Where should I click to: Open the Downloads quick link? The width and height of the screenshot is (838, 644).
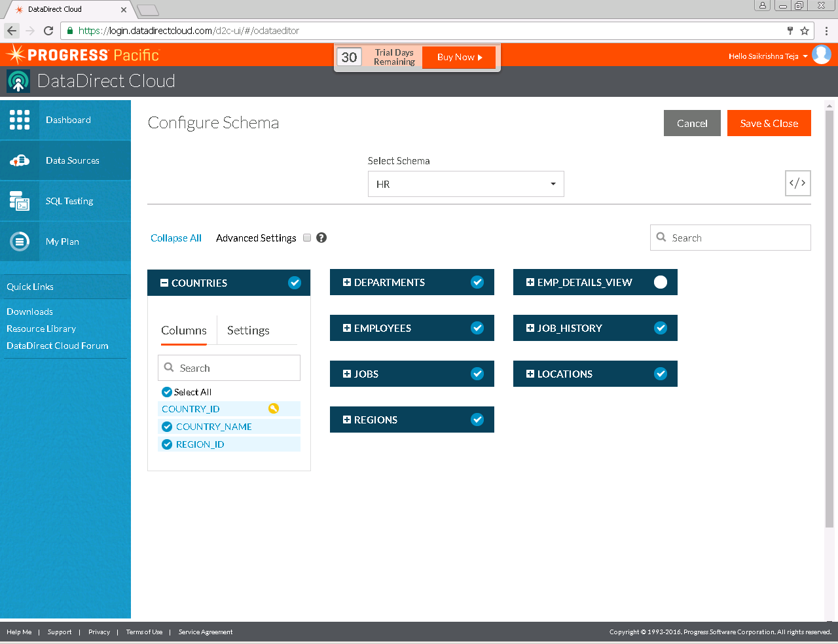click(29, 312)
